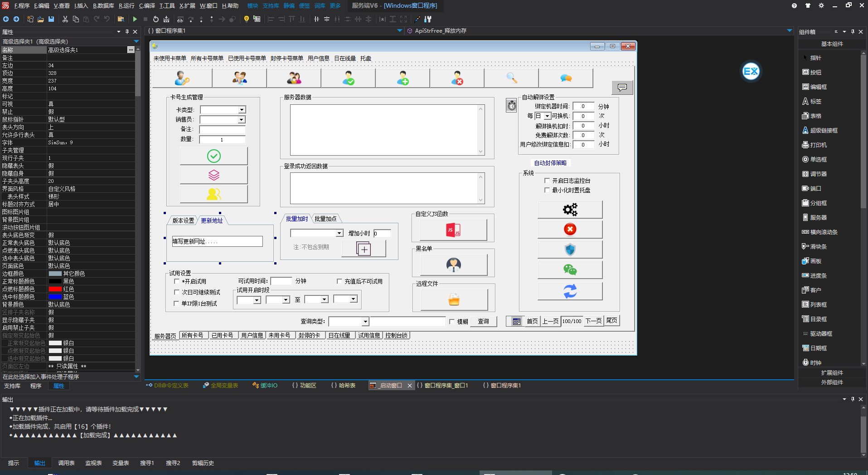Click the black gears settings icon button
Screen dimensions: 868x475
click(570, 210)
